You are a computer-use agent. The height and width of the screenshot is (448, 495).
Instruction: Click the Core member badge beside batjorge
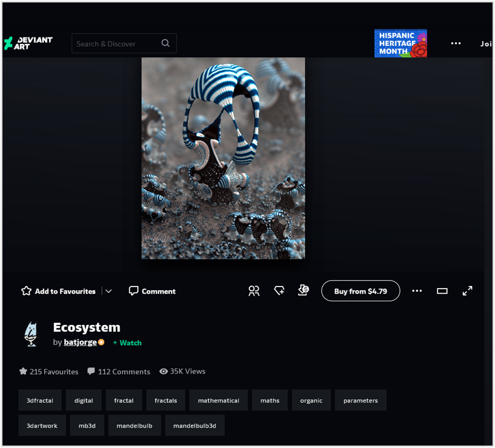[101, 342]
